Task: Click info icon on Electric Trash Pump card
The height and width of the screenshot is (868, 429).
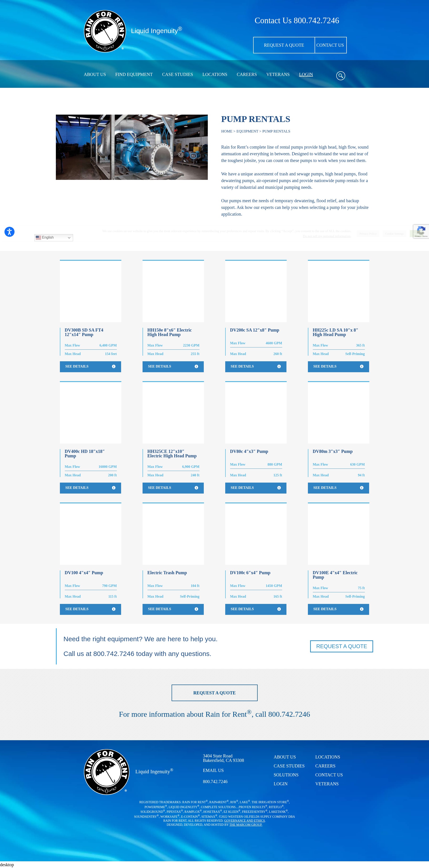Action: pyautogui.click(x=196, y=609)
